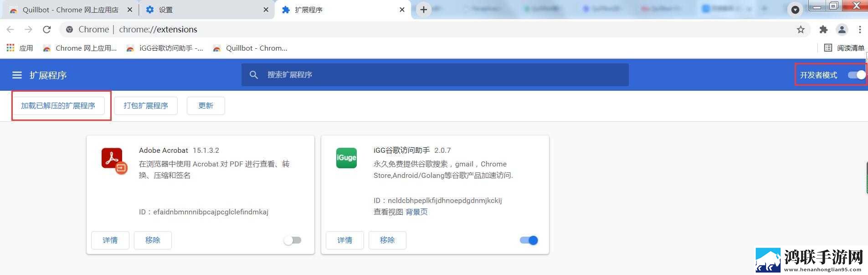Viewport: 868px width, 275px height.
Task: Close the 扩展程序 tab
Action: [402, 10]
